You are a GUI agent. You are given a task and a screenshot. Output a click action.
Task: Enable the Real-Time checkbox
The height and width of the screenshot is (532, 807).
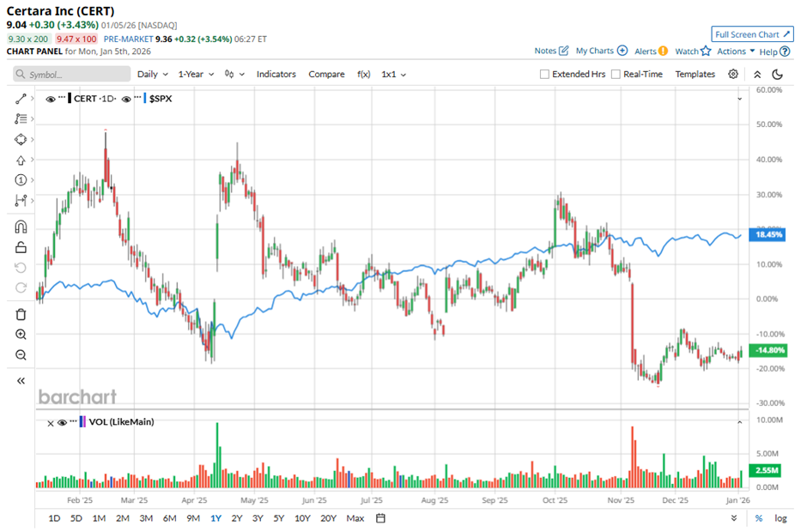point(616,74)
